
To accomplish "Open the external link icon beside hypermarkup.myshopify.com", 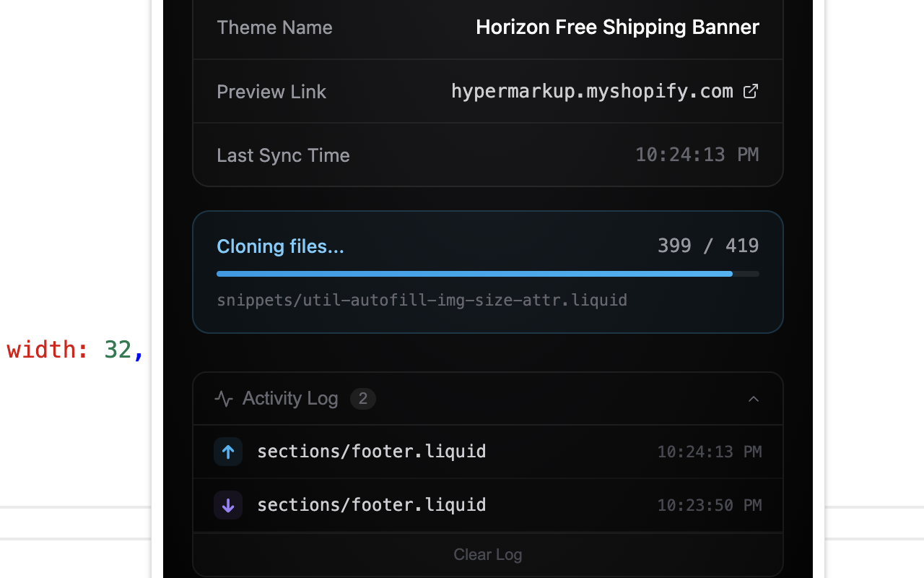I will [751, 91].
